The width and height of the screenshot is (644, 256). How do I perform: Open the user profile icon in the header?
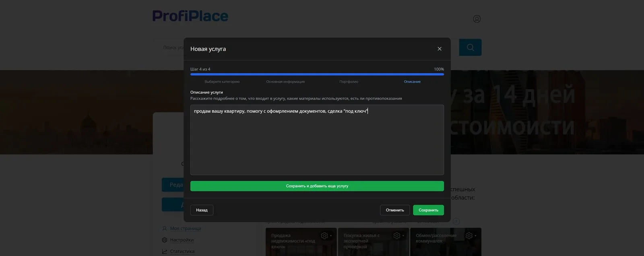477,19
